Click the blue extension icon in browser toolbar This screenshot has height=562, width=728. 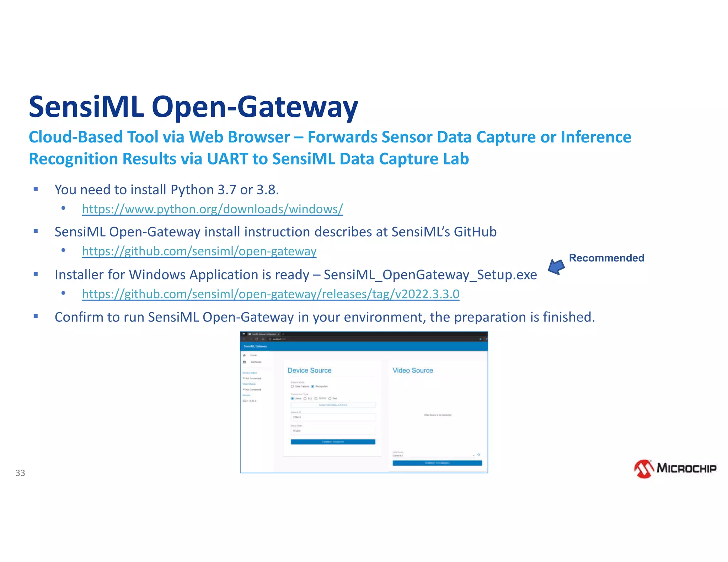click(480, 339)
